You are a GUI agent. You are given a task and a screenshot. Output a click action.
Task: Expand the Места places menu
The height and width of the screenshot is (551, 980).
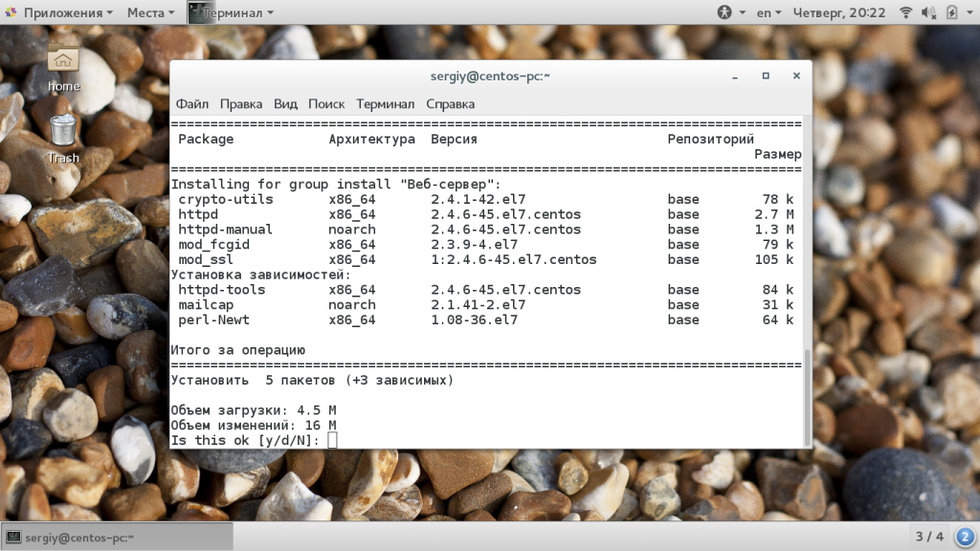pos(150,12)
